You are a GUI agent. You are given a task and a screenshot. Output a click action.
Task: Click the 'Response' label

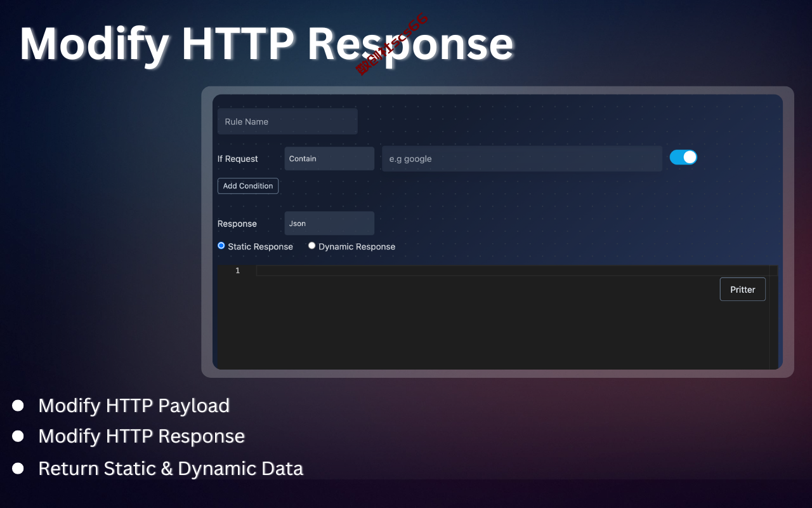point(237,224)
